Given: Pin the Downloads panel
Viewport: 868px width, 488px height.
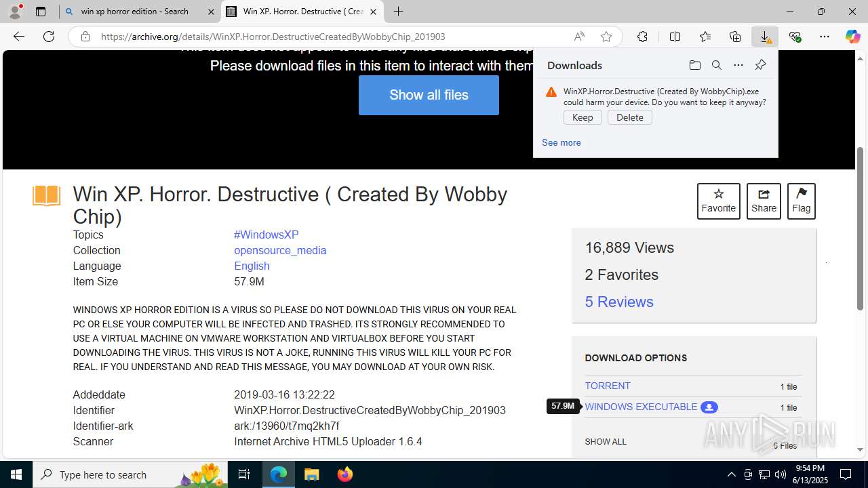Looking at the screenshot, I should coord(760,65).
